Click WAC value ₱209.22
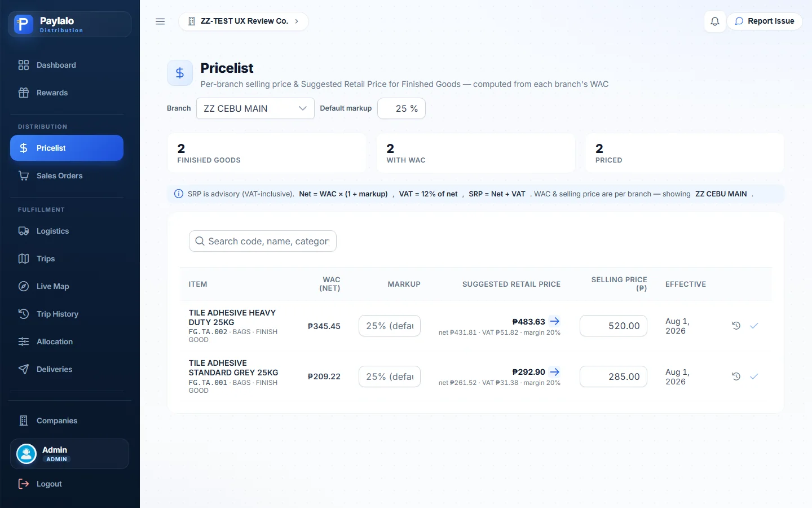 (x=324, y=376)
